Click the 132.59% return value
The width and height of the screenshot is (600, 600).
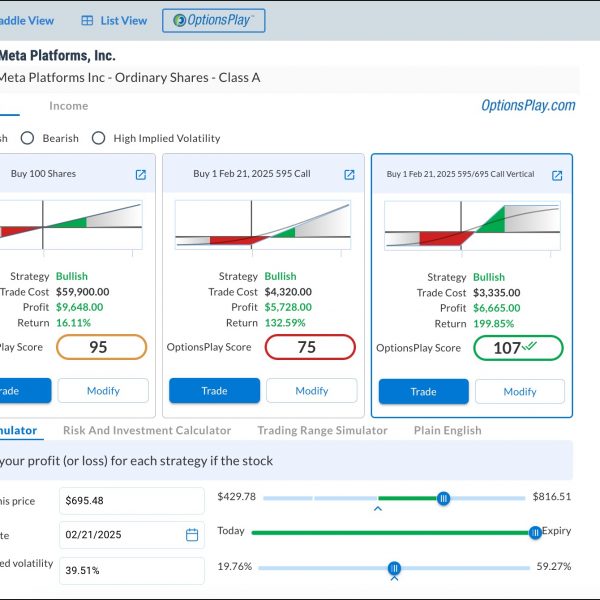(x=285, y=323)
